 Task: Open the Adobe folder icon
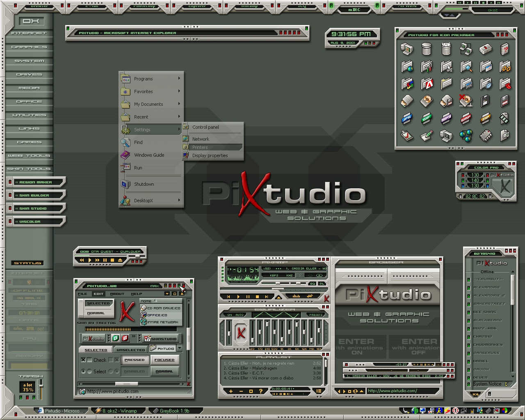tap(427, 84)
